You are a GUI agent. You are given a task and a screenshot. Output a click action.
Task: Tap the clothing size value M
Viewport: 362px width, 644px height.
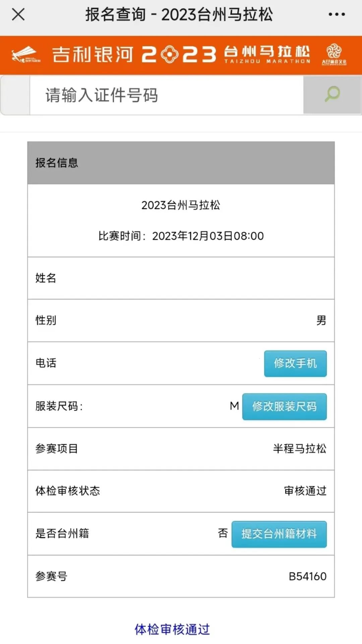234,406
